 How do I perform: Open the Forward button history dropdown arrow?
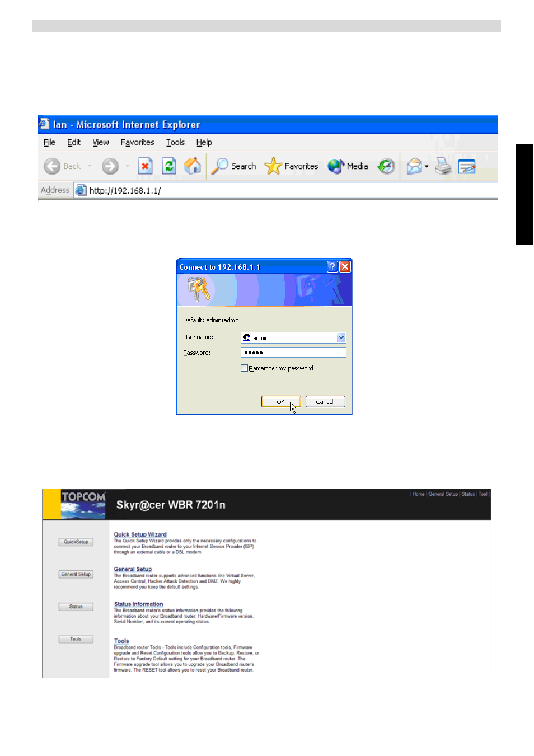pos(128,166)
